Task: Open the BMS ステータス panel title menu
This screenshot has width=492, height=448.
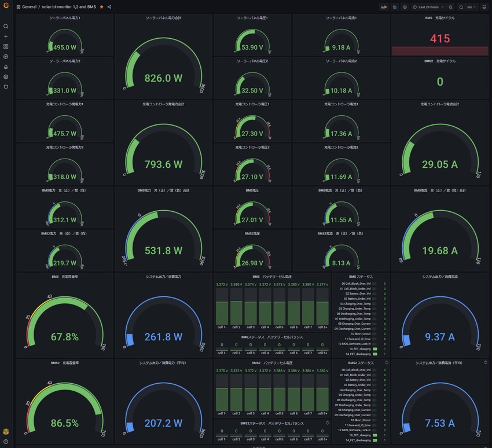Action: (361, 277)
